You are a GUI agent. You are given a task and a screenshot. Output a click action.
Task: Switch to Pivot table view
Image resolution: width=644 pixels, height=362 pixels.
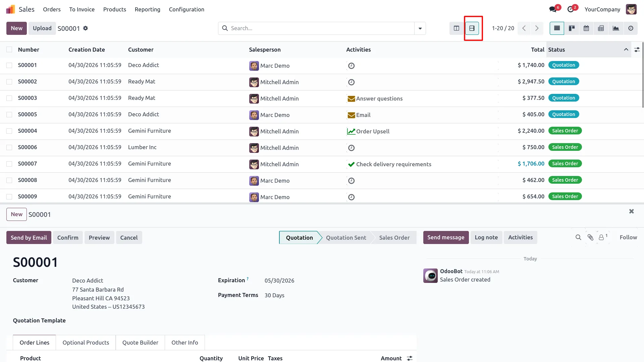pyautogui.click(x=601, y=28)
